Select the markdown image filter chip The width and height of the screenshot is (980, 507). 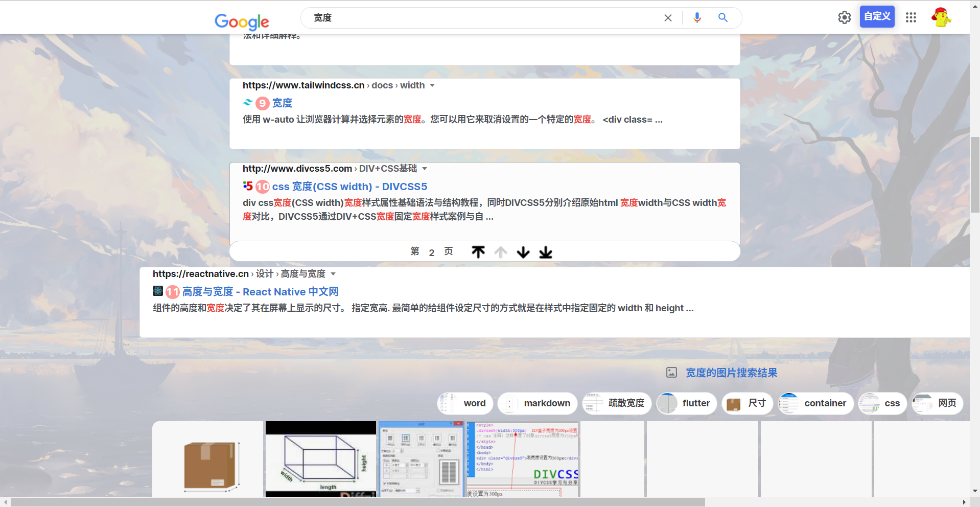[x=538, y=403]
